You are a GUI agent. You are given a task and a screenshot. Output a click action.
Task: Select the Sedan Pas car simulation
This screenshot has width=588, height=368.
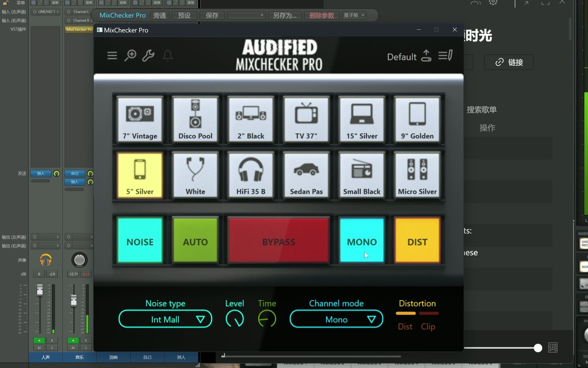coord(306,175)
